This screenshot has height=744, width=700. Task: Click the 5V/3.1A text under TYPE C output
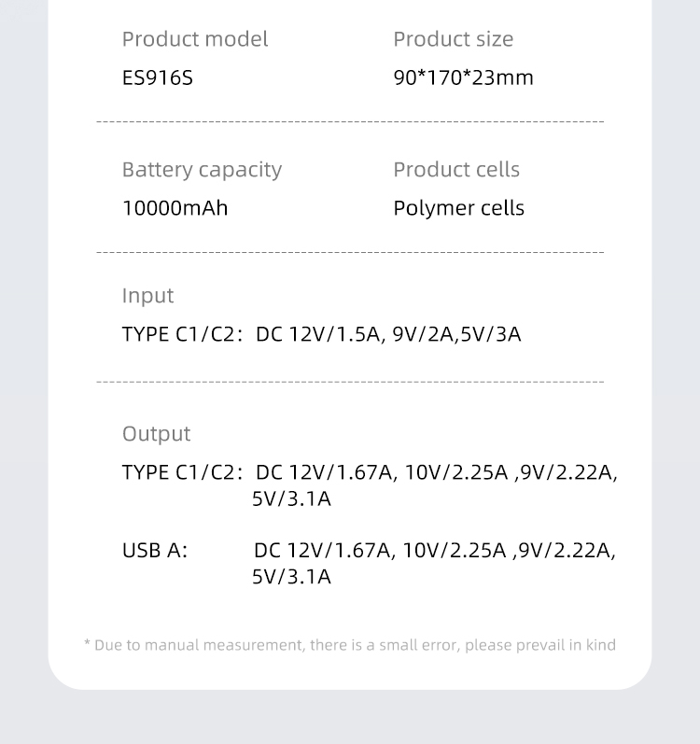291,498
